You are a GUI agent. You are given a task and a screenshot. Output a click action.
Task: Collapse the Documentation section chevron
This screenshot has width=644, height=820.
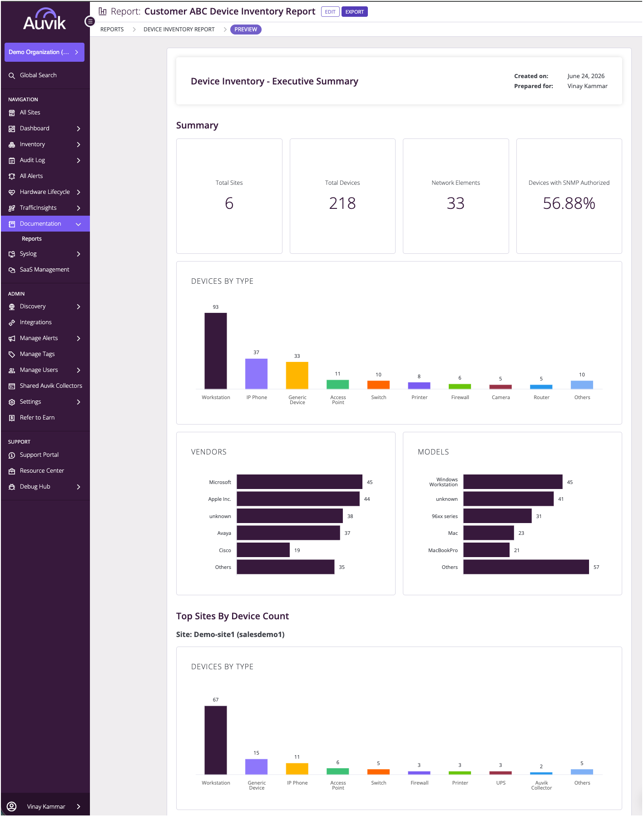[79, 224]
